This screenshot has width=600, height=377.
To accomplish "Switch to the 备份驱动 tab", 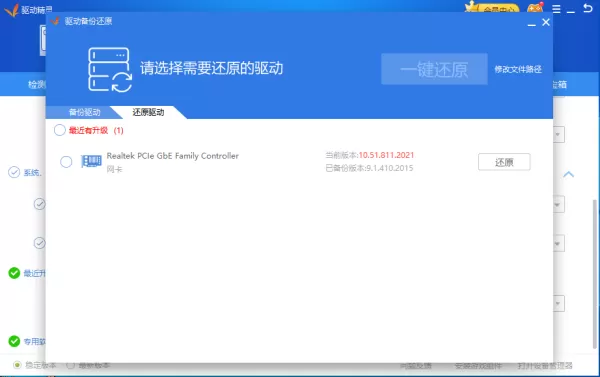I will pyautogui.click(x=85, y=112).
